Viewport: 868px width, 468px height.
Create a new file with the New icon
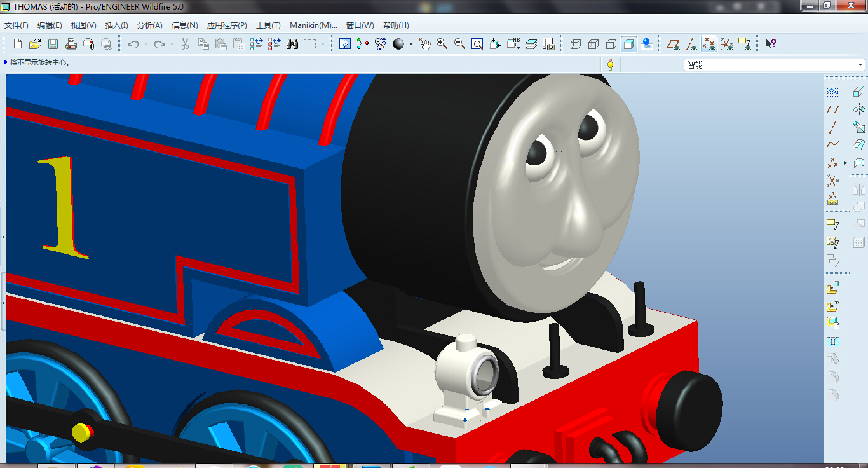(18, 44)
